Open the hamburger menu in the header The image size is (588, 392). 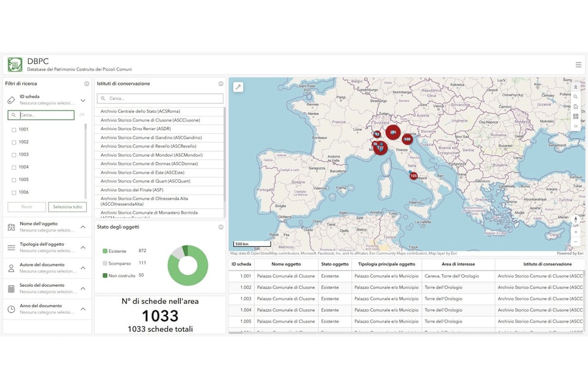coord(578,65)
